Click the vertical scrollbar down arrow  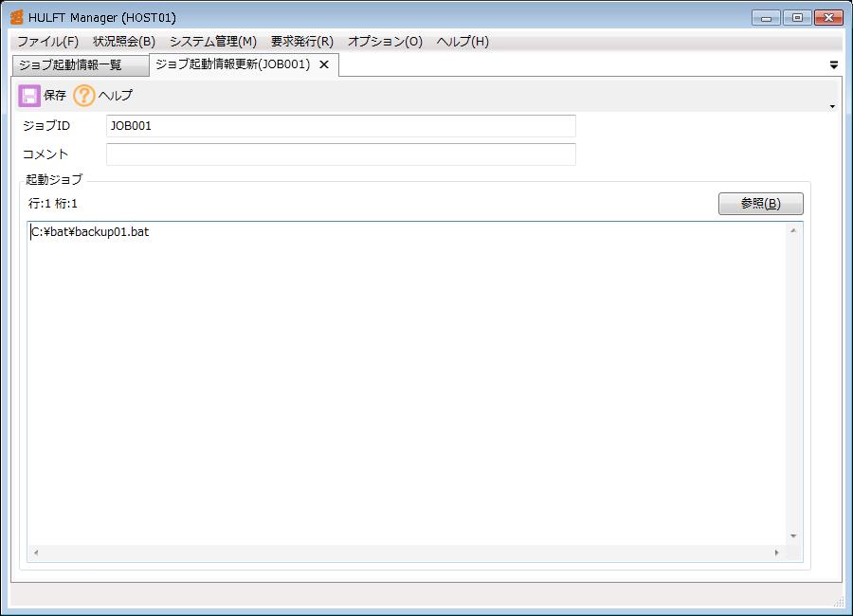click(794, 536)
